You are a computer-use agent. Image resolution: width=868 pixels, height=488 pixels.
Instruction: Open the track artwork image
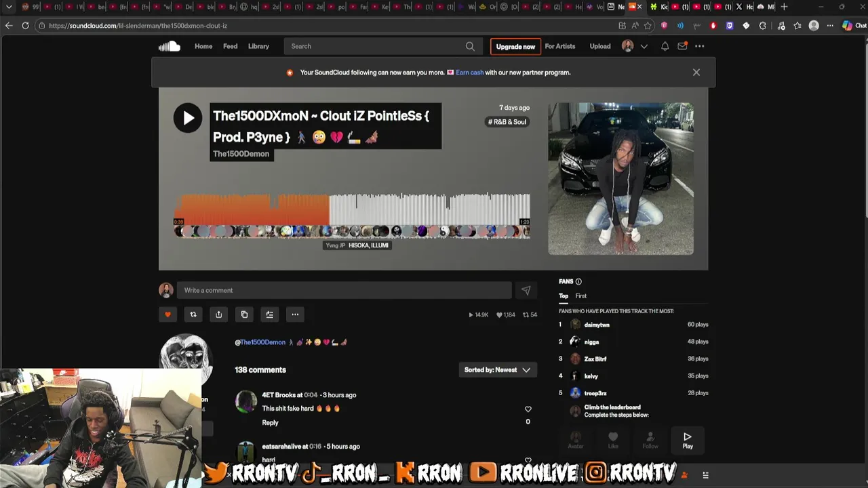(620, 179)
